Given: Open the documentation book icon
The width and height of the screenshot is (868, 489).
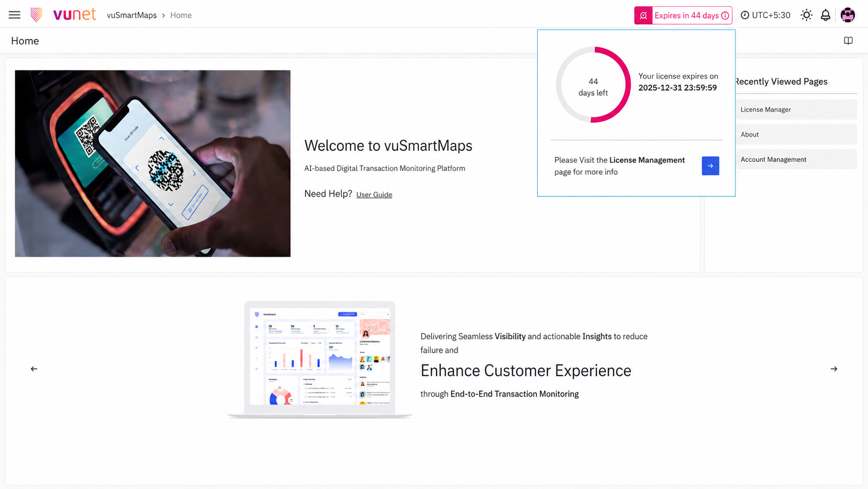Looking at the screenshot, I should (x=848, y=41).
